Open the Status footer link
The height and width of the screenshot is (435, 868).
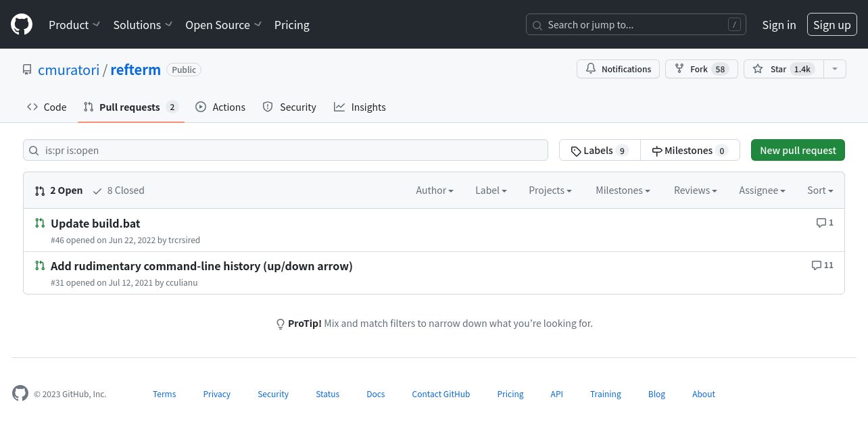point(328,394)
